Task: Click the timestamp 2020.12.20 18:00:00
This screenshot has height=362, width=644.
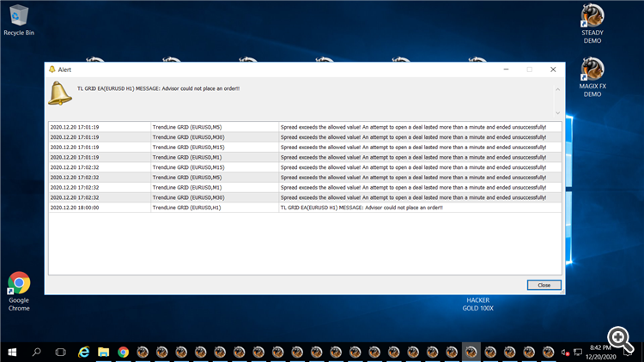Action: click(x=75, y=208)
